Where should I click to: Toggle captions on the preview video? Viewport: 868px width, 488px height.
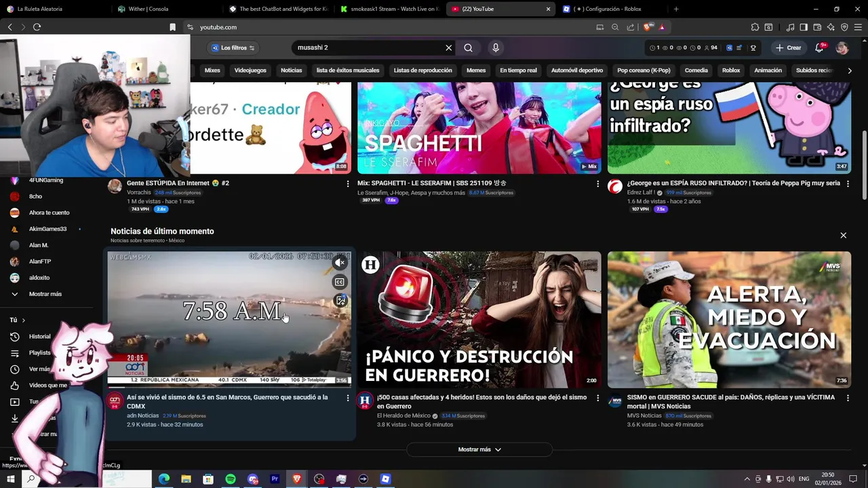click(340, 282)
